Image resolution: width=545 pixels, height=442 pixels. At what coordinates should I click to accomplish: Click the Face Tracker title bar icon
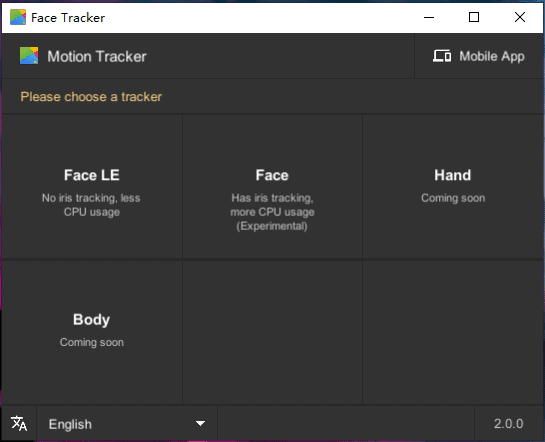[18, 17]
